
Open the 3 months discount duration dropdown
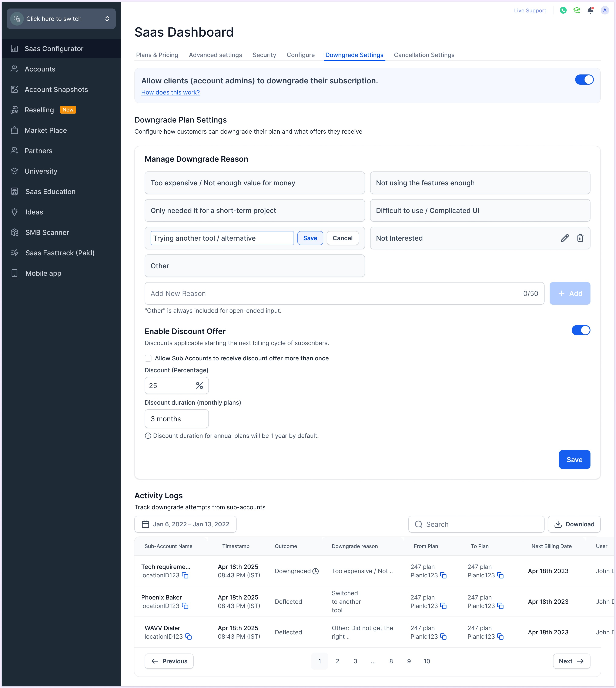(x=176, y=419)
